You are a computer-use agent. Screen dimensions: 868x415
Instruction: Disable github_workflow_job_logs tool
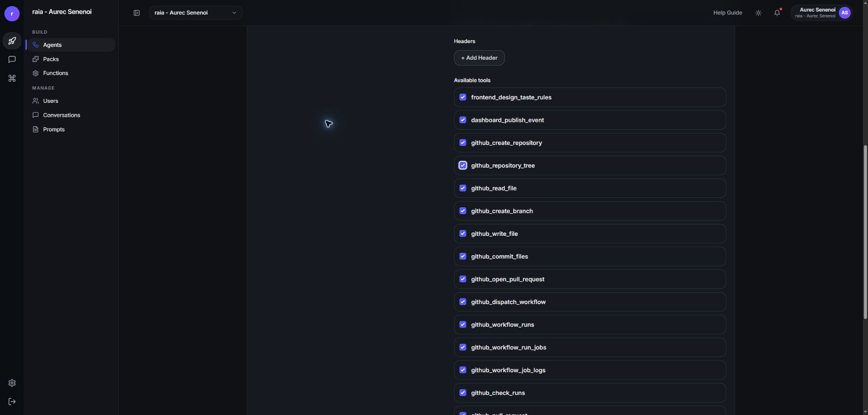(463, 370)
